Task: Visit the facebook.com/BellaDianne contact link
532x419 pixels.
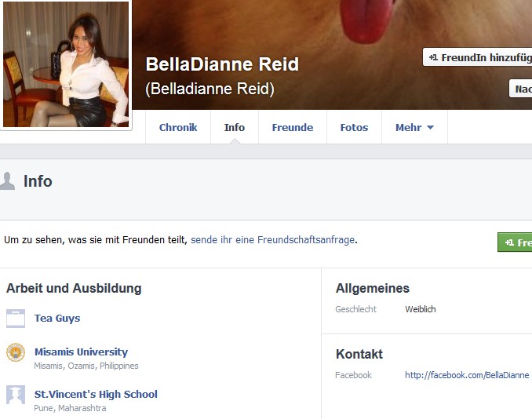Action: [467, 375]
